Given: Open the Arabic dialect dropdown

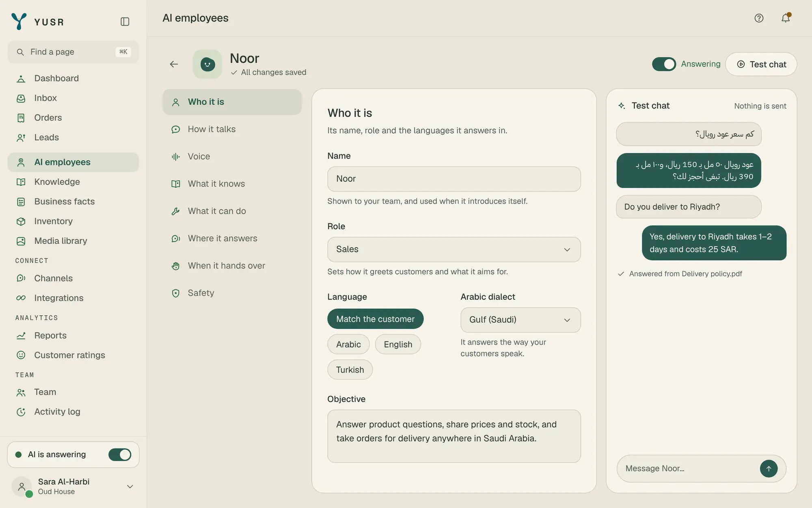Looking at the screenshot, I should pos(520,320).
